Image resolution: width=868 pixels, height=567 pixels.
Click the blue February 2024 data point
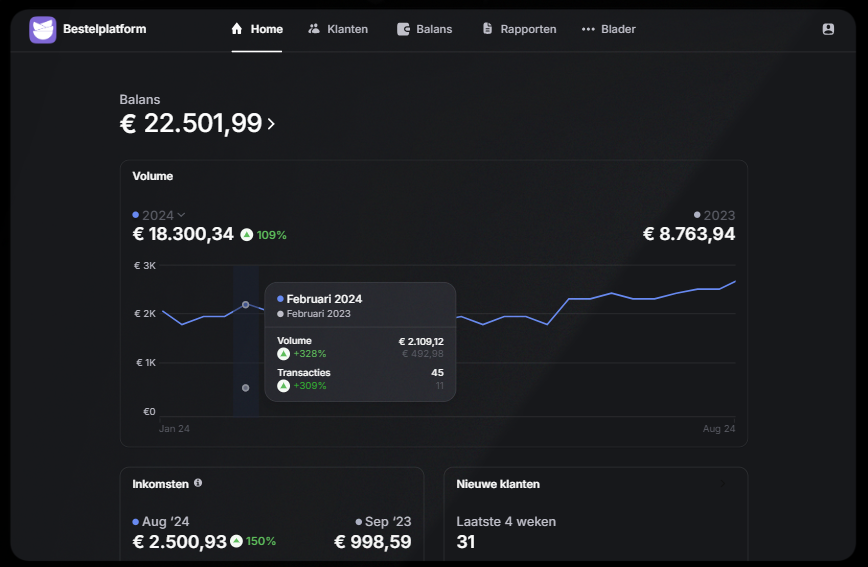click(x=246, y=304)
